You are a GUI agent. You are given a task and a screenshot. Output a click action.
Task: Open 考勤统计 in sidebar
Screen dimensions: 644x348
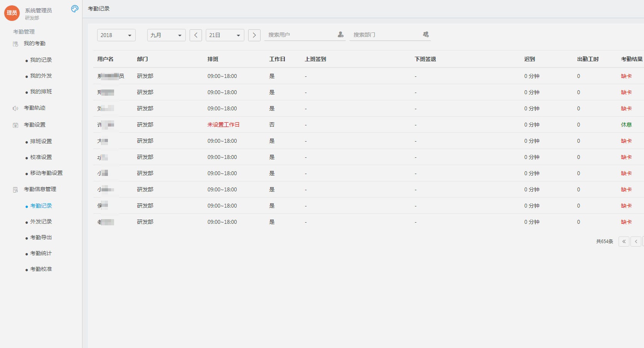tap(41, 253)
